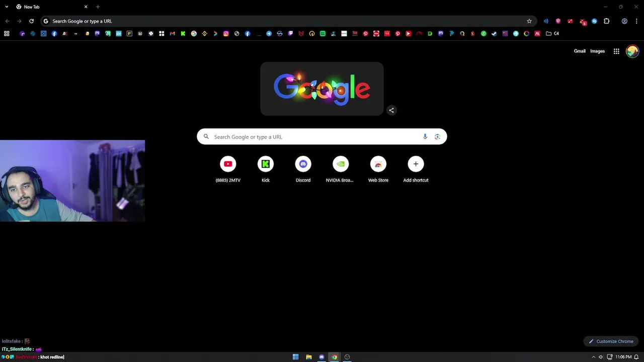This screenshot has height=362, width=644.
Task: Open the 2MTV YouTube shortcut
Action: pyautogui.click(x=228, y=169)
